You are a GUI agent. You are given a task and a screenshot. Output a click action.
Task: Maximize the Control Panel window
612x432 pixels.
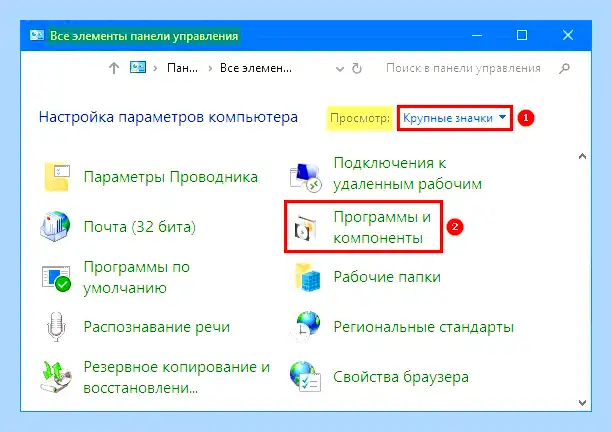tap(522, 36)
